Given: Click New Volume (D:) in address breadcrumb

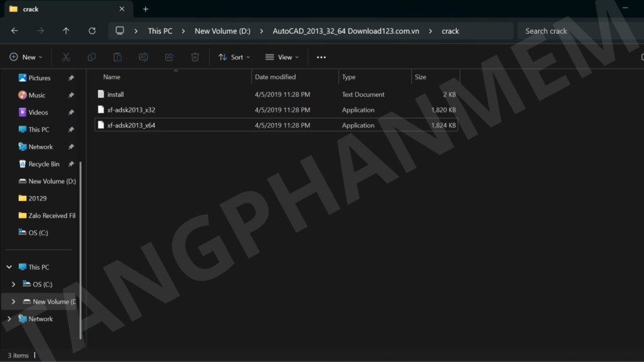Looking at the screenshot, I should pos(222,31).
